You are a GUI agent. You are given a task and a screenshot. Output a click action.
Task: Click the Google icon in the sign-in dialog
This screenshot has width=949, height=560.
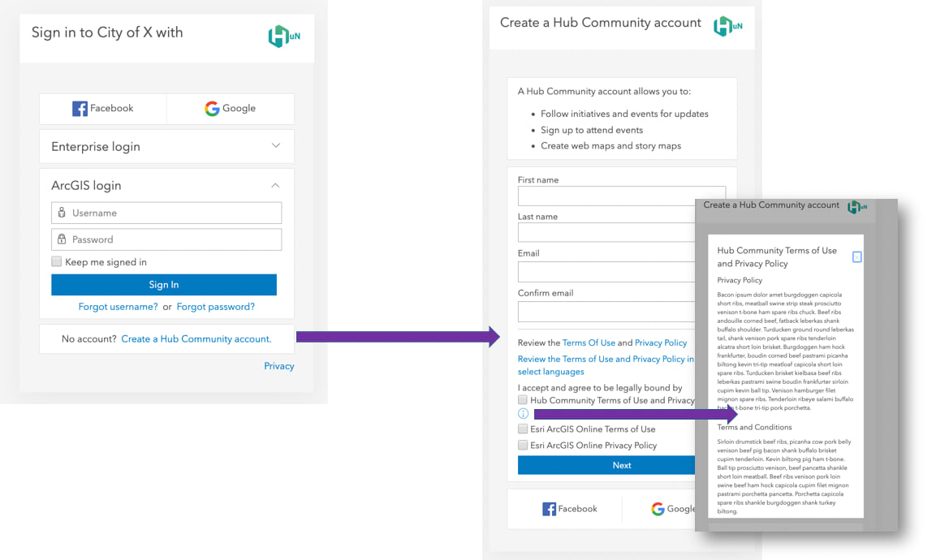(x=211, y=108)
